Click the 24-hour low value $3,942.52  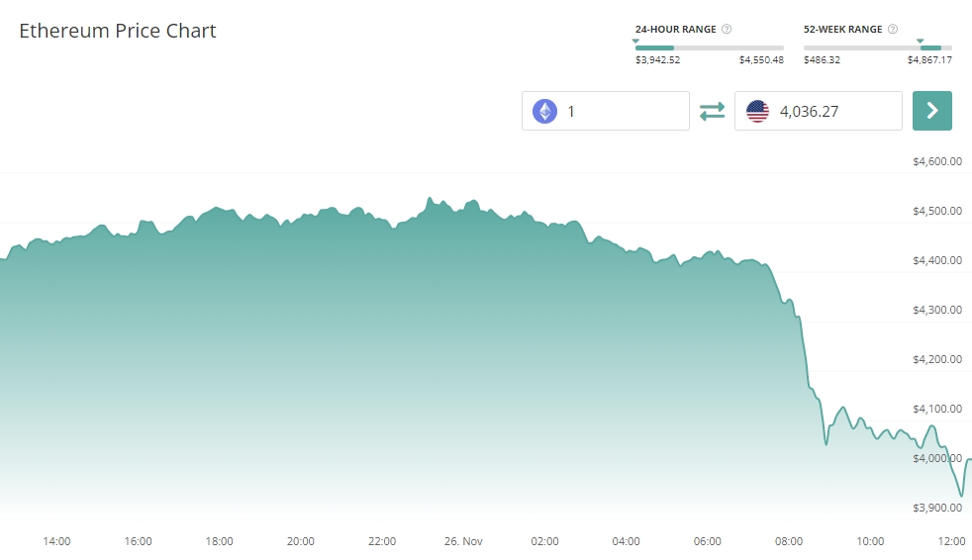click(657, 60)
